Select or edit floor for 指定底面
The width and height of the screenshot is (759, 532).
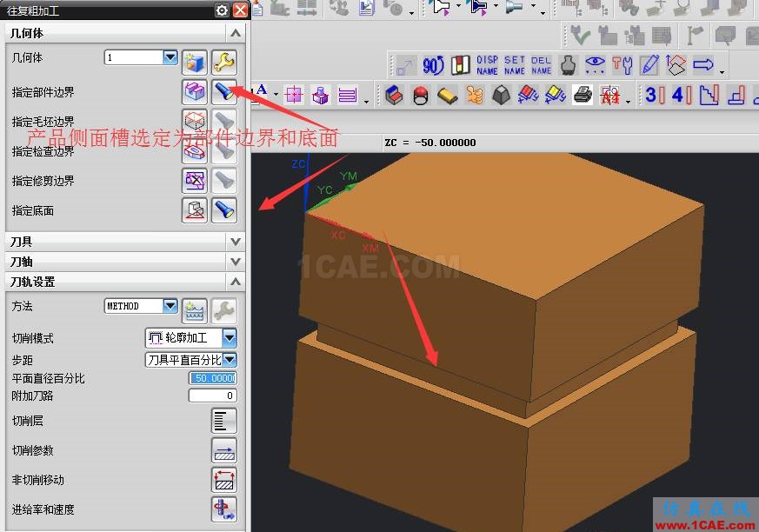click(195, 210)
